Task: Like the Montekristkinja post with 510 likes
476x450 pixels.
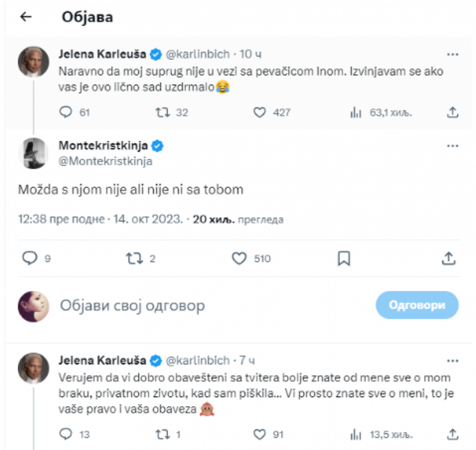Action: 240,258
